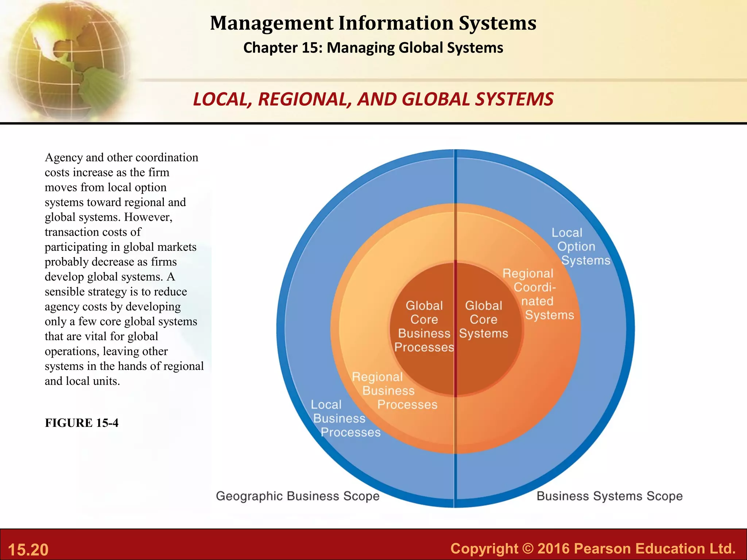
Task: Click the 'Management Information Systems' title
Action: click(x=373, y=23)
